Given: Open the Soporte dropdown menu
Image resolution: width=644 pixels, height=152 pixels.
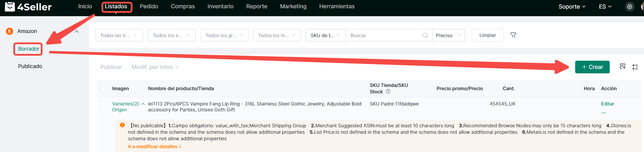Looking at the screenshot, I should [x=572, y=6].
